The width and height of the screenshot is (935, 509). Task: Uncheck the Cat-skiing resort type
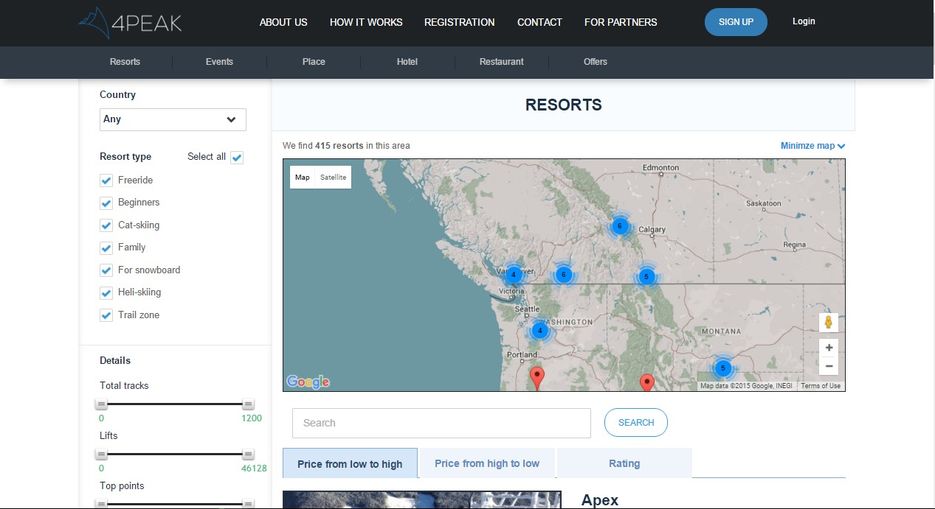point(106,225)
